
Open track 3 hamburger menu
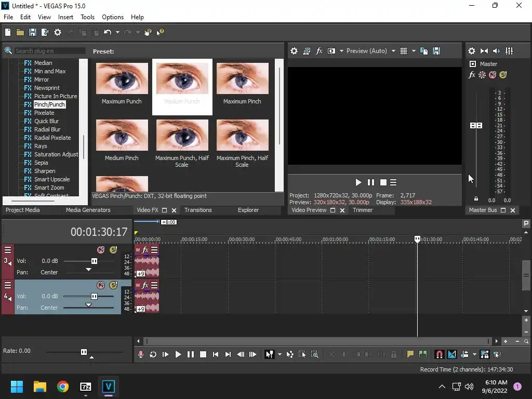(x=7, y=250)
